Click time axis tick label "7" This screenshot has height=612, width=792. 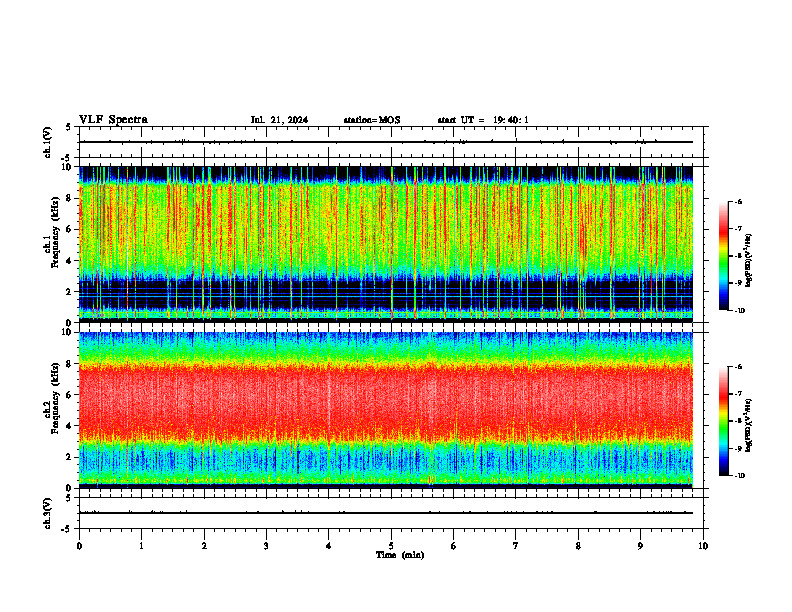tap(516, 546)
